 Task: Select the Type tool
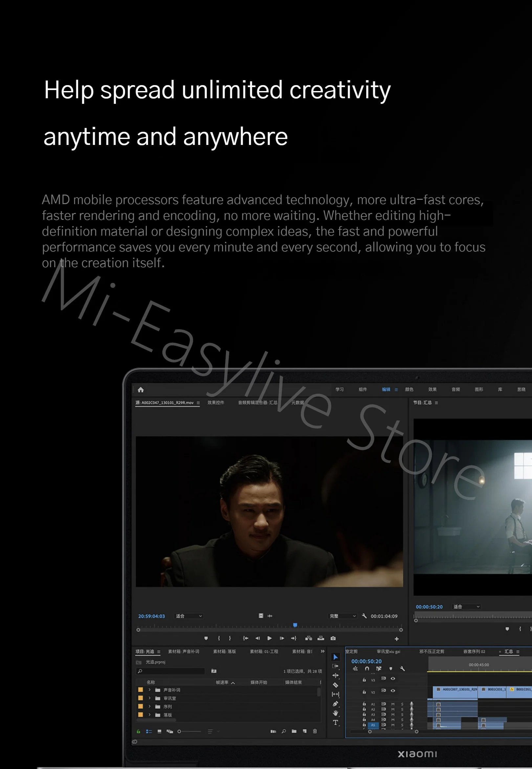[335, 722]
